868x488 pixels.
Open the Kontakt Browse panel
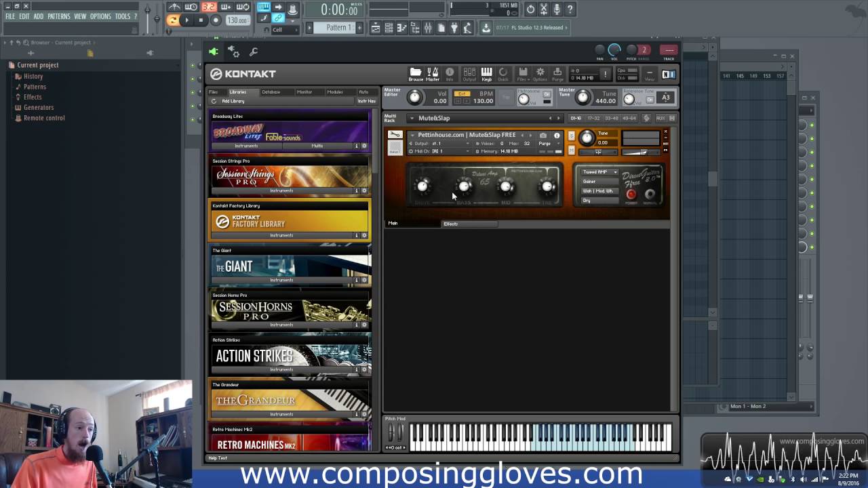pos(416,74)
